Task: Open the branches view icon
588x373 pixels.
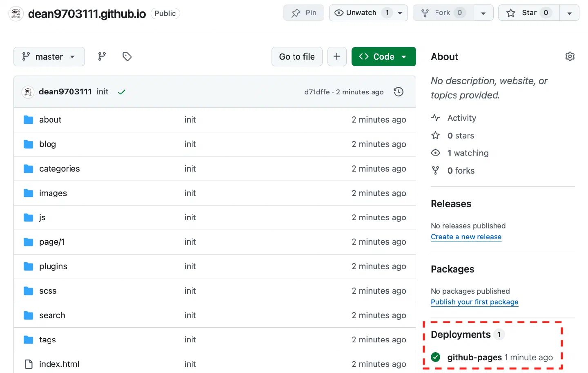Action: tap(102, 56)
